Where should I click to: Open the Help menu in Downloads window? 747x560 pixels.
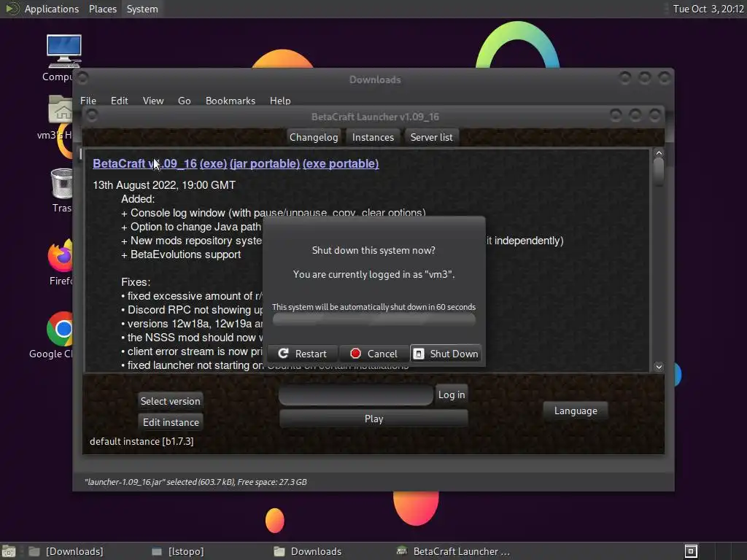pos(280,101)
